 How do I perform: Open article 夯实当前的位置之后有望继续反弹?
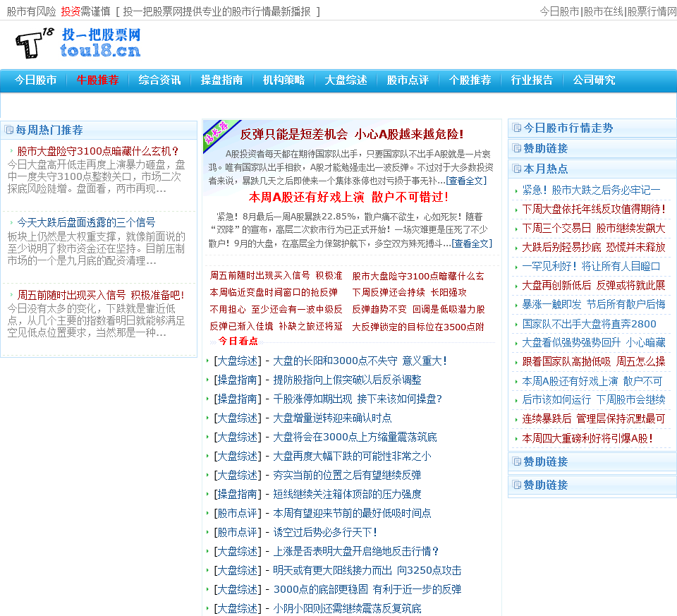click(347, 475)
